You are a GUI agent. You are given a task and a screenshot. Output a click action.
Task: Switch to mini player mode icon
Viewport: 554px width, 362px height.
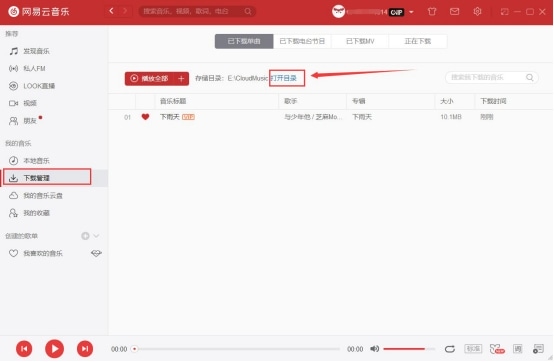(505, 12)
